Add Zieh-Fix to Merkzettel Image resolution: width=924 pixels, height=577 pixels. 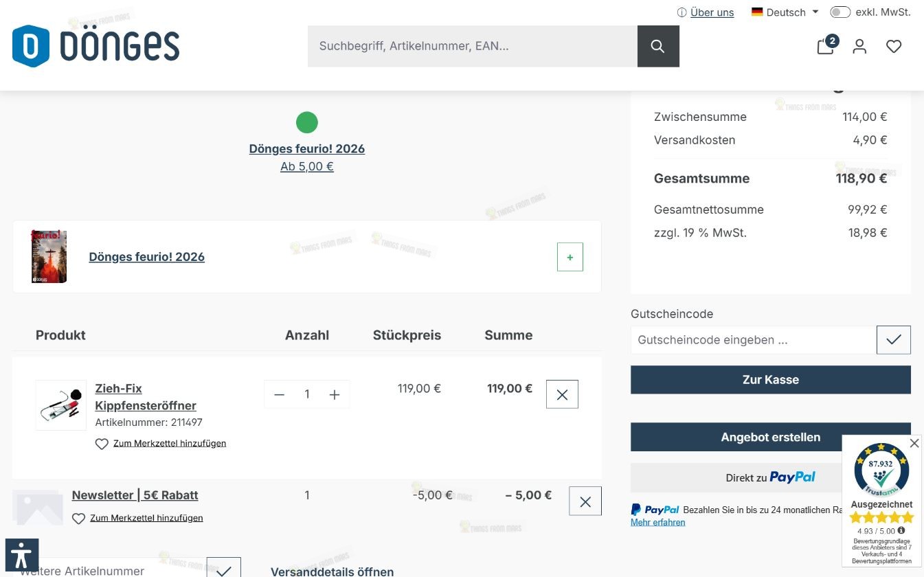[x=161, y=444]
